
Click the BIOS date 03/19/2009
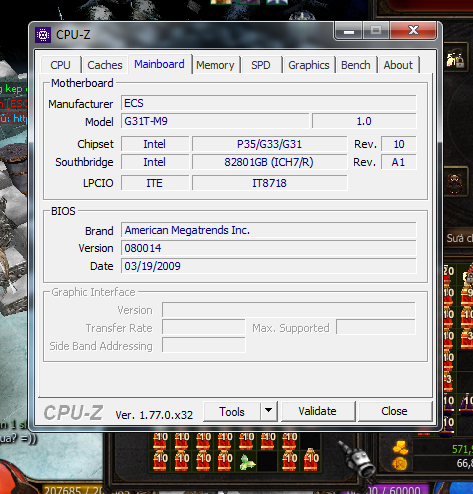(x=269, y=266)
